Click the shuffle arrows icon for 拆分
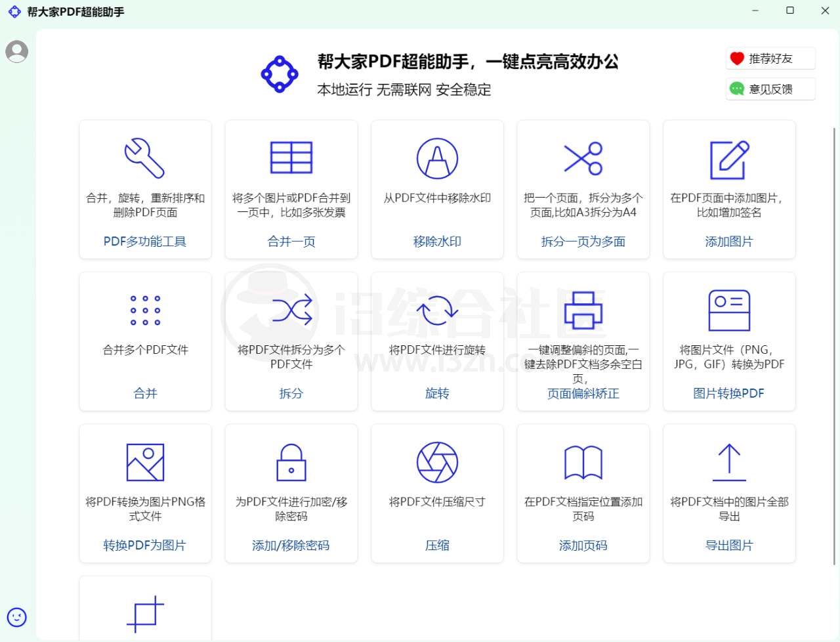The width and height of the screenshot is (840, 642). [291, 310]
